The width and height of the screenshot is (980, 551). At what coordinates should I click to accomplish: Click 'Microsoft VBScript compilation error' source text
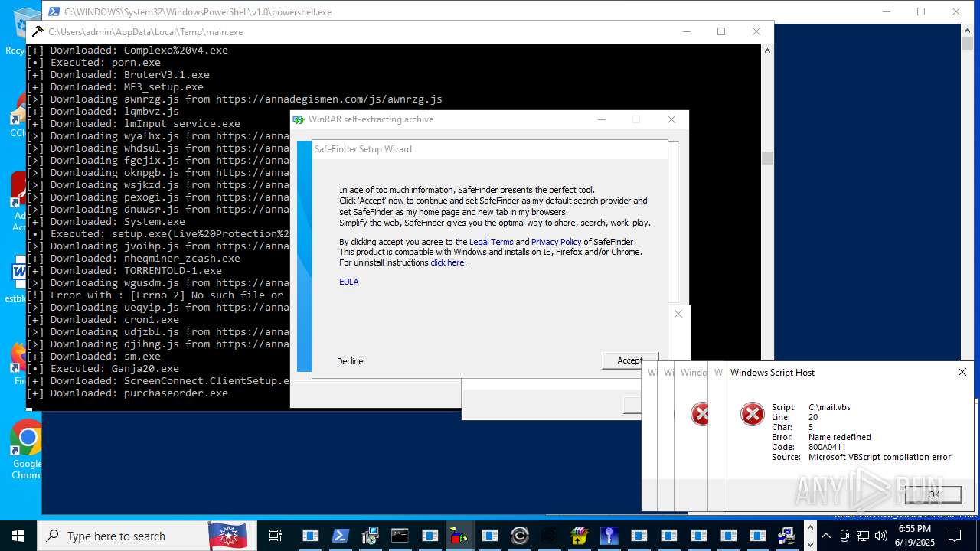tap(880, 457)
